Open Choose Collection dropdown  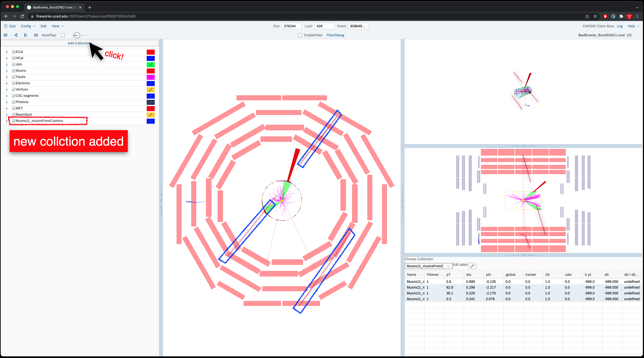(x=428, y=266)
